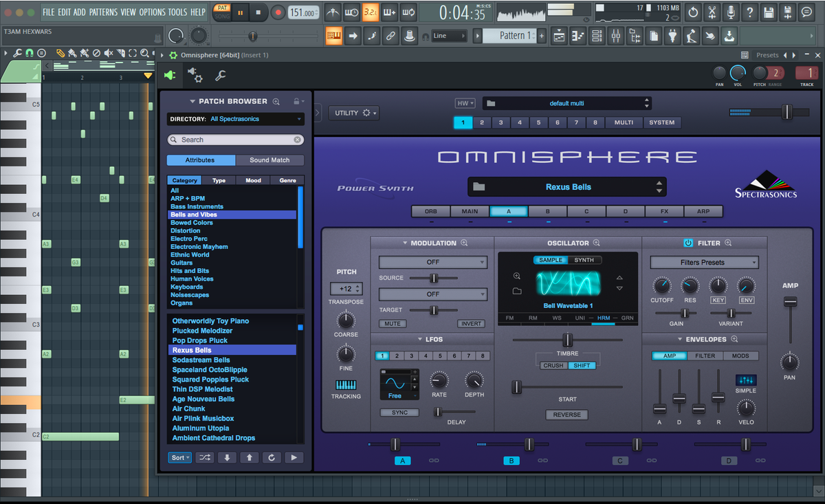
Task: Adjust the TIMBRE slider
Action: (567, 340)
